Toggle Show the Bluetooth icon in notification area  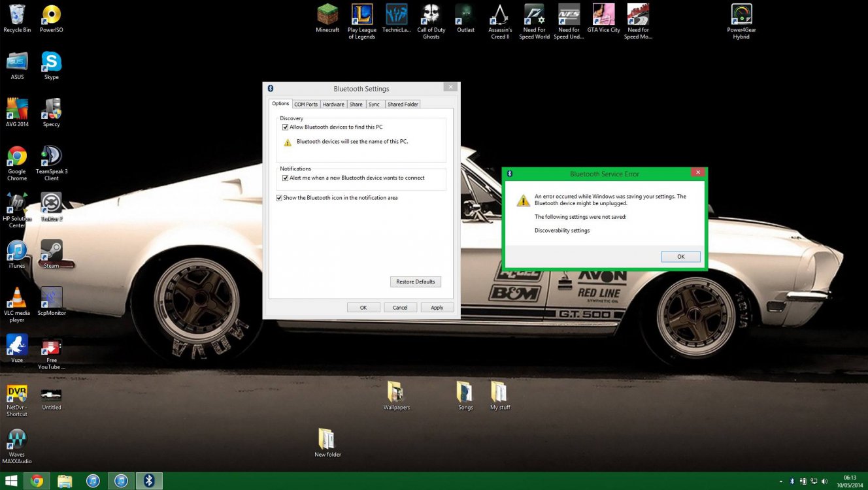pos(279,198)
